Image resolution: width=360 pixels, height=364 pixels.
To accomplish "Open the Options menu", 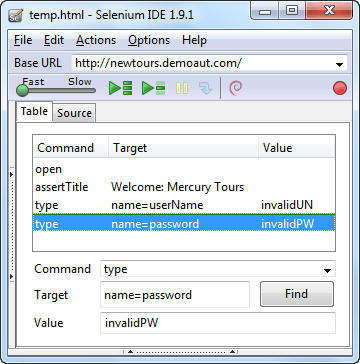I will pyautogui.click(x=149, y=40).
